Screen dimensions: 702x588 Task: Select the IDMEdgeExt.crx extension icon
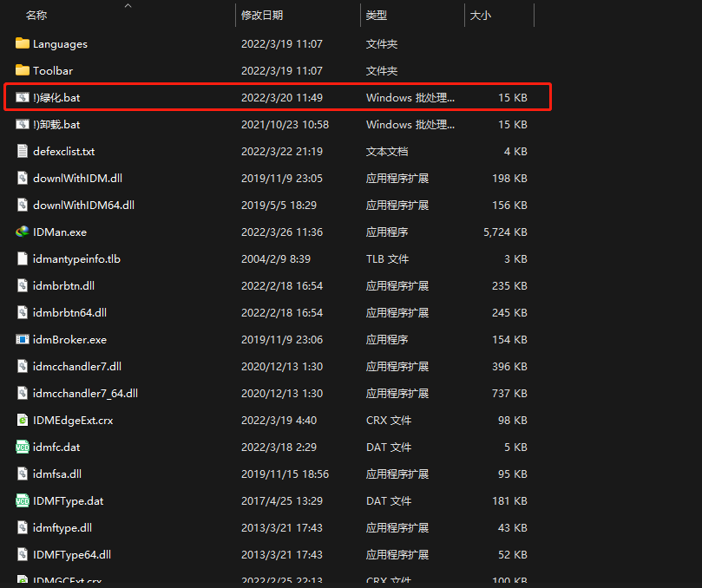click(x=23, y=420)
